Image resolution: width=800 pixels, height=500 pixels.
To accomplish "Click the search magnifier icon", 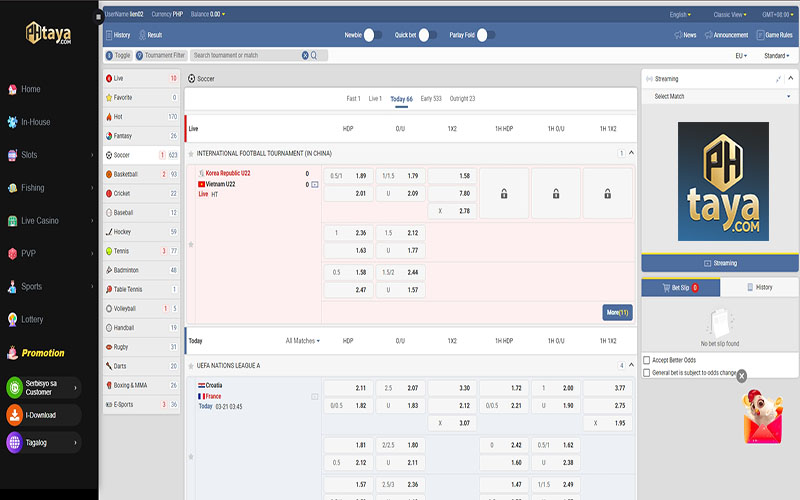I will pyautogui.click(x=314, y=55).
